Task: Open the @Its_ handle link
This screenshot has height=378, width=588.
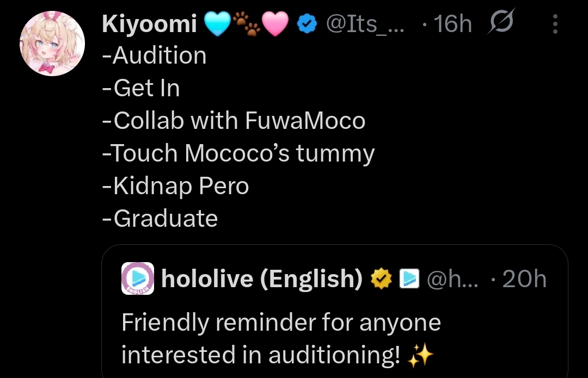Action: point(365,24)
